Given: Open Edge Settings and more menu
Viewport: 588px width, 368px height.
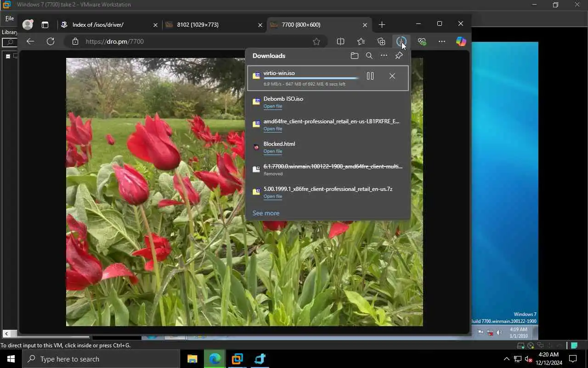Looking at the screenshot, I should [442, 41].
